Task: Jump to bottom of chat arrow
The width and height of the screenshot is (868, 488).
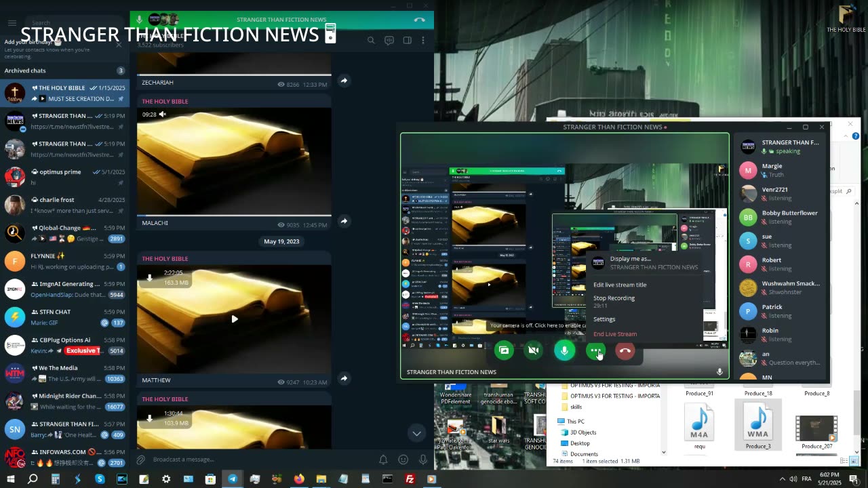Action: (x=416, y=433)
